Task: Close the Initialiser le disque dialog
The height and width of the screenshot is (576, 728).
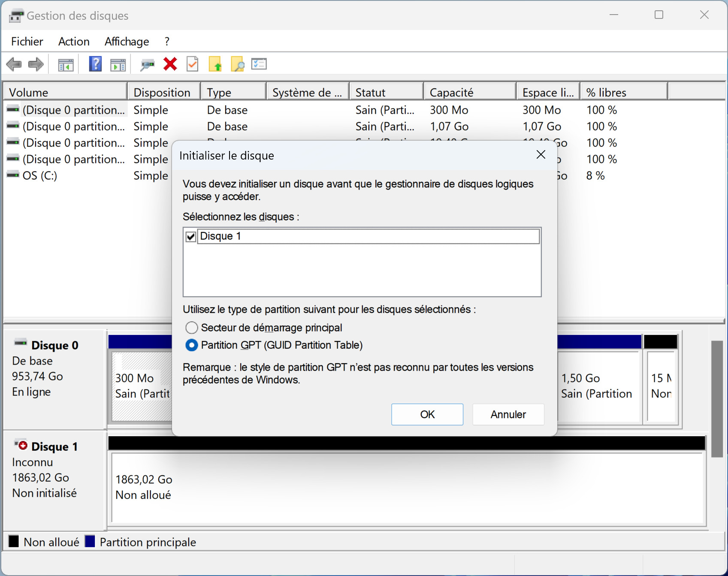Action: 541,155
